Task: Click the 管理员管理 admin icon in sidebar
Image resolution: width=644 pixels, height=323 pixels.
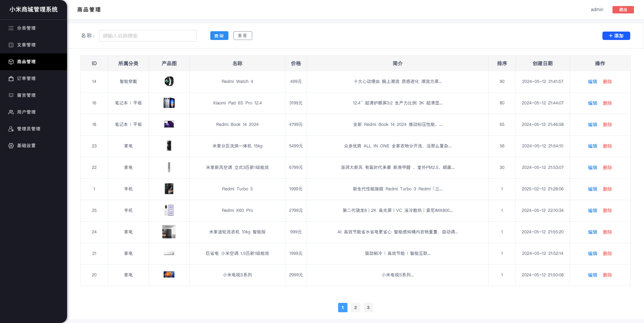Action: 11,129
